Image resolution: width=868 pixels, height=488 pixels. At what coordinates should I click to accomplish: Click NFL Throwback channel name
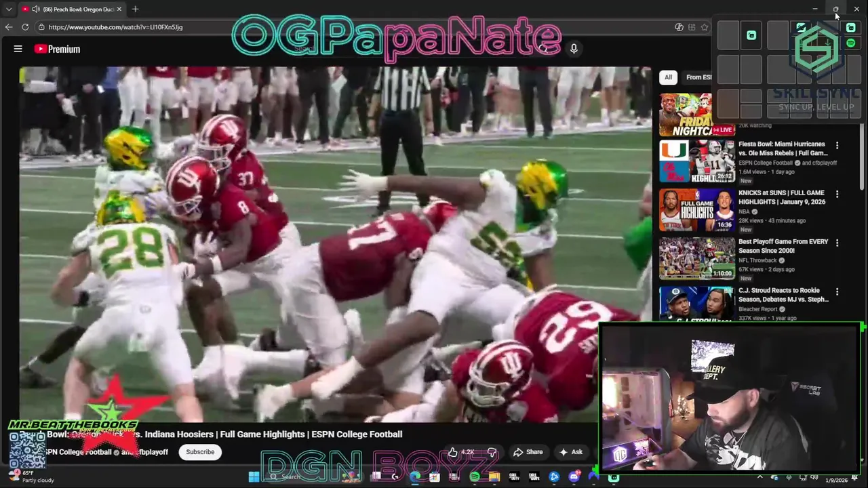tap(757, 260)
